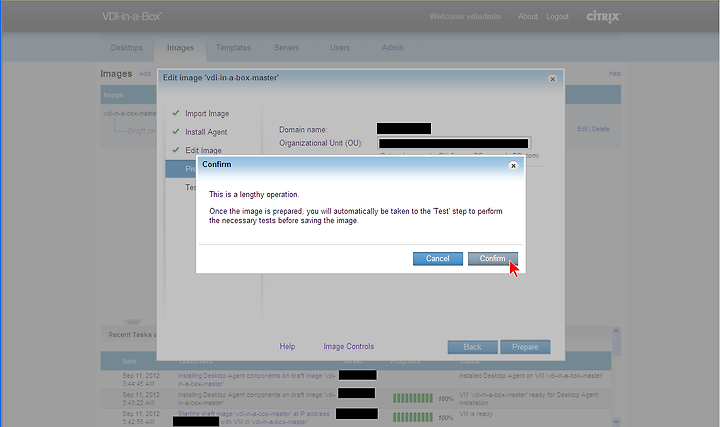Viewport: 720px width, 427px height.
Task: Click the Domain name field
Action: [x=404, y=129]
